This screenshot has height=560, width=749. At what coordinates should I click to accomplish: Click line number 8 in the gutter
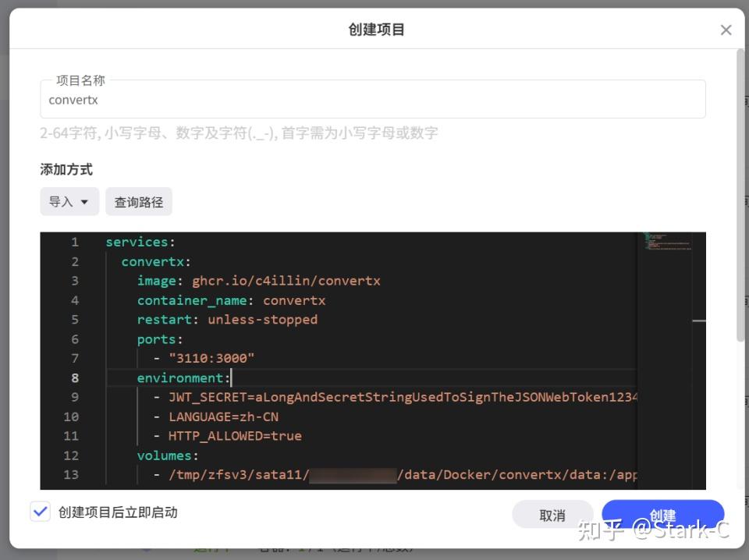pos(75,377)
